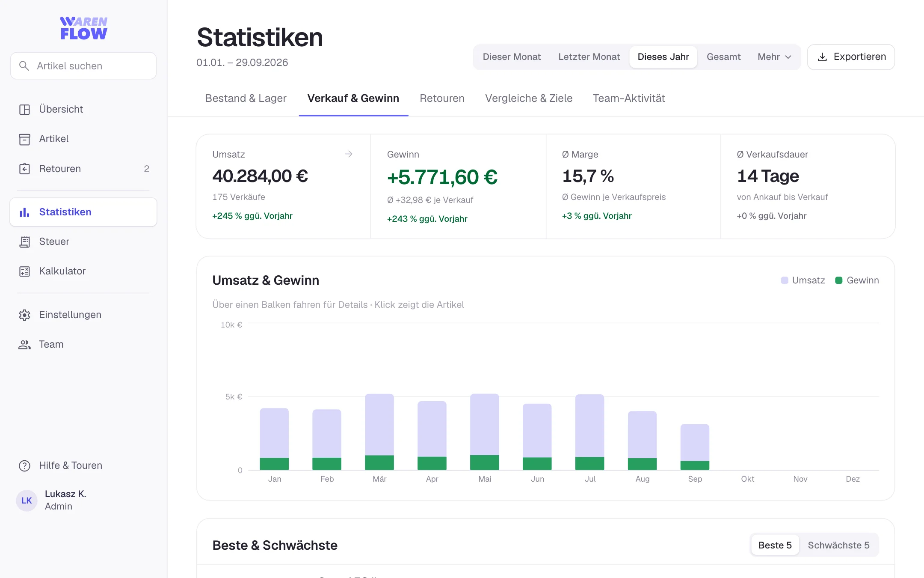Click the Hilfe & Touren question mark icon
The image size is (924, 578).
(24, 466)
